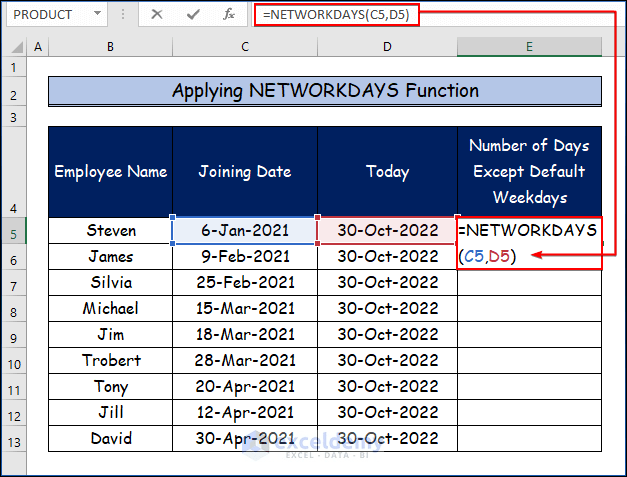The image size is (627, 477).
Task: Select column A header
Action: coord(38,47)
